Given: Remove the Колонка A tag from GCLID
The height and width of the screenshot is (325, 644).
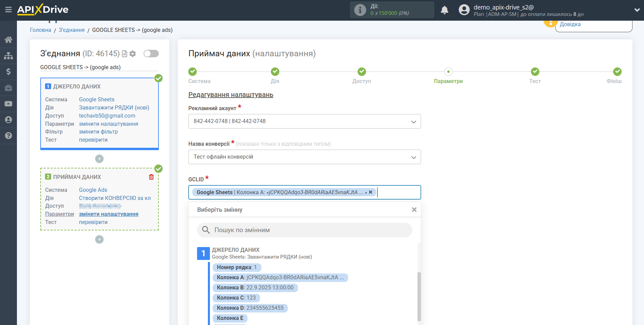Looking at the screenshot, I should [x=370, y=192].
